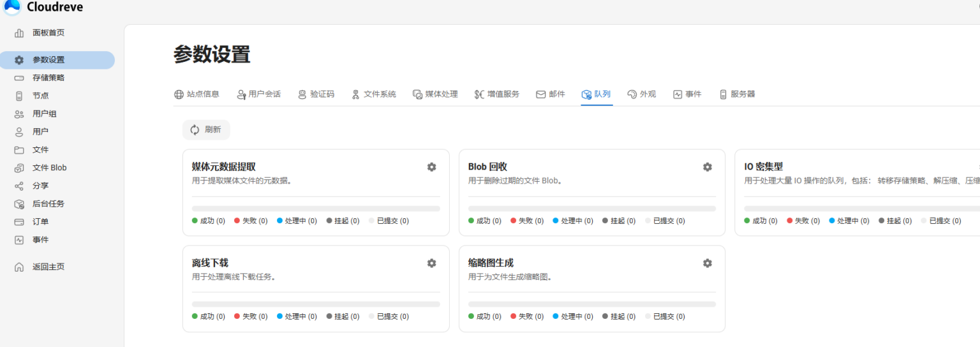980x347 pixels.
Task: Click 成功 (0) in 缩略图生成 card
Action: pos(485,316)
